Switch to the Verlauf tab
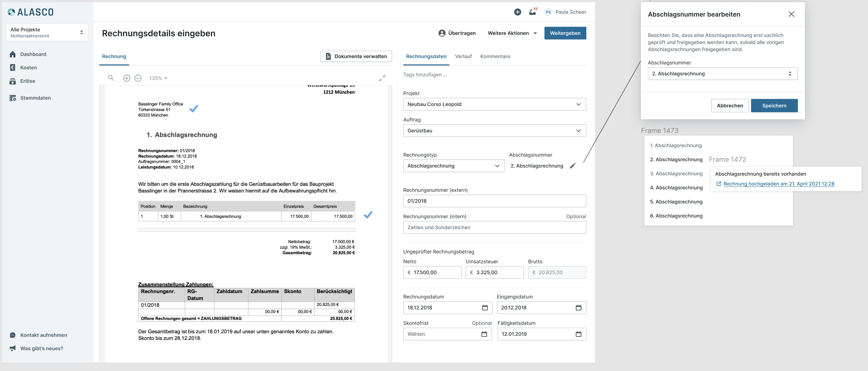Screen dimensions: 868x371 [x=463, y=56]
